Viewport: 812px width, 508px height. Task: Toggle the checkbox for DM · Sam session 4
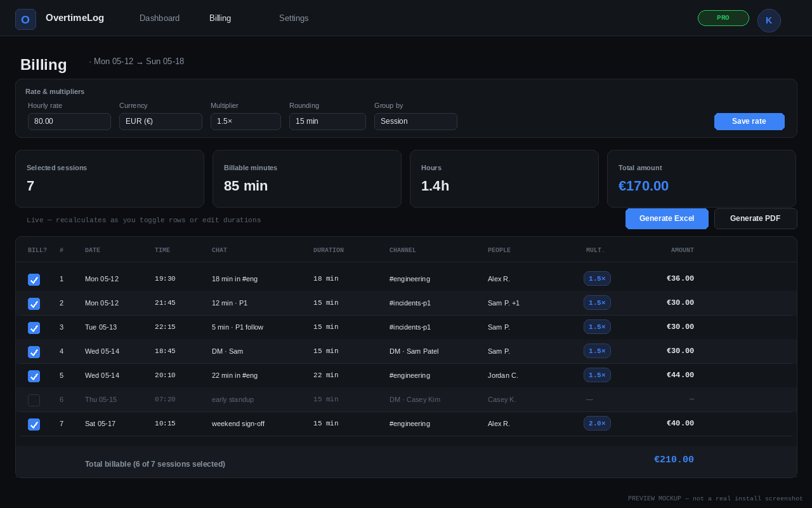click(x=34, y=352)
